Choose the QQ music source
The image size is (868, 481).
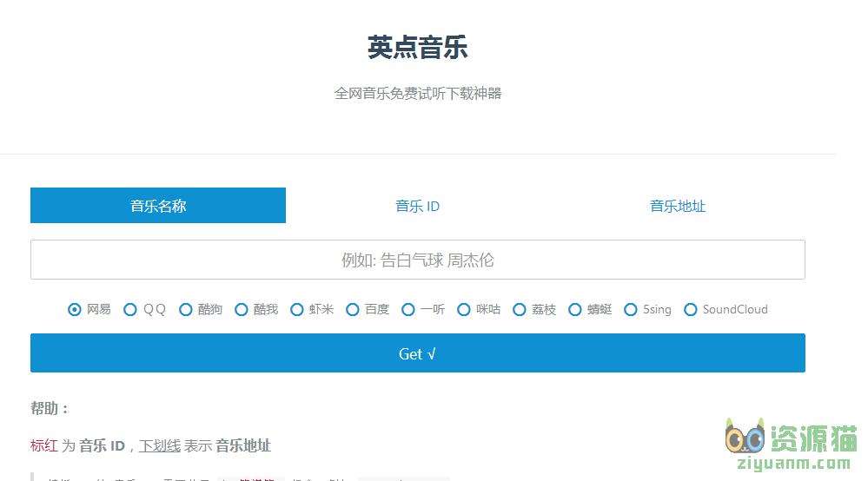click(130, 310)
